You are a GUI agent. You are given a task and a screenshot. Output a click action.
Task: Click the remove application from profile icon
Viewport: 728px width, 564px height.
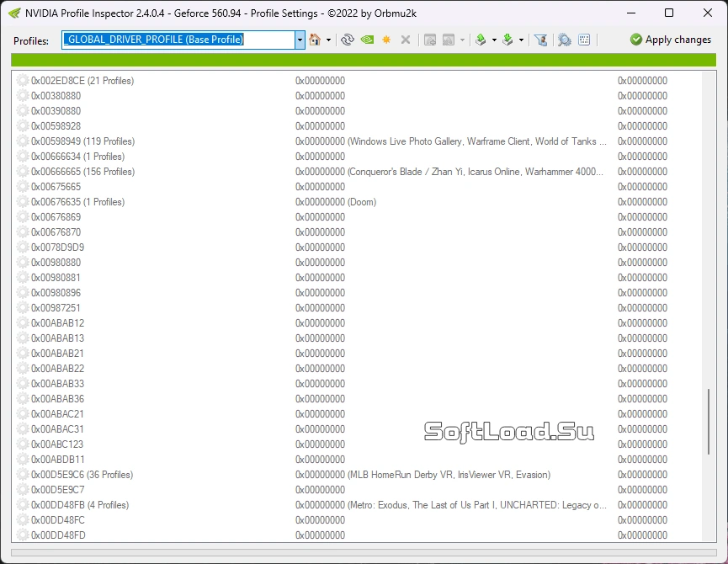point(449,40)
